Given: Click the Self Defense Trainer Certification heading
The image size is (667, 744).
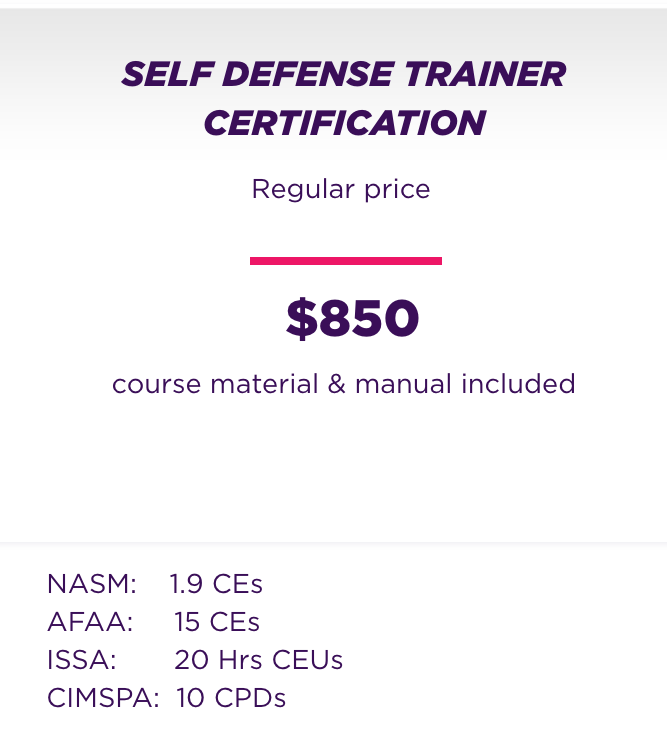Looking at the screenshot, I should pos(343,98).
